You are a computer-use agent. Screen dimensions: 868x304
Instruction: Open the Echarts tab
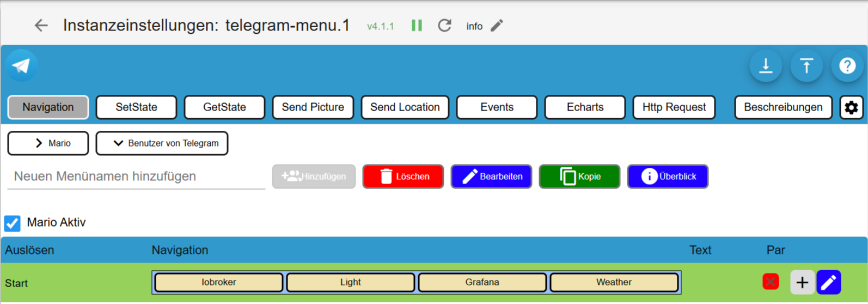(585, 107)
